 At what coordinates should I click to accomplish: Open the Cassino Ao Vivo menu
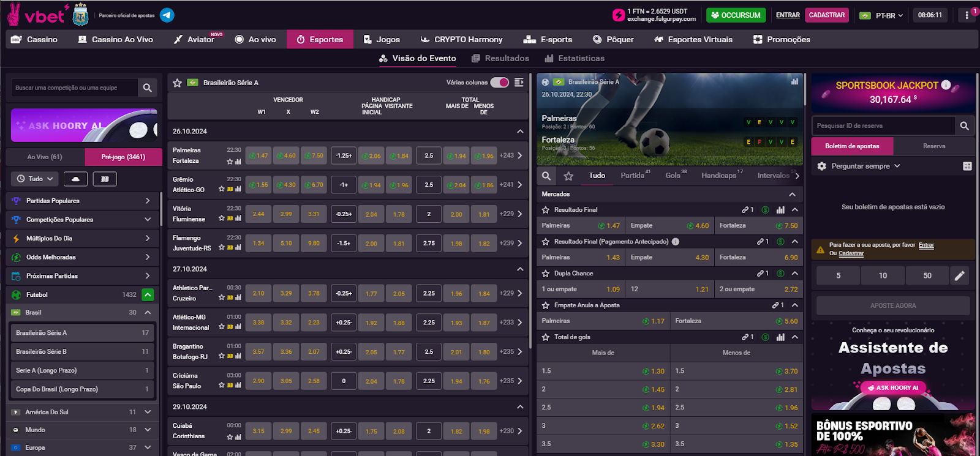(x=115, y=39)
